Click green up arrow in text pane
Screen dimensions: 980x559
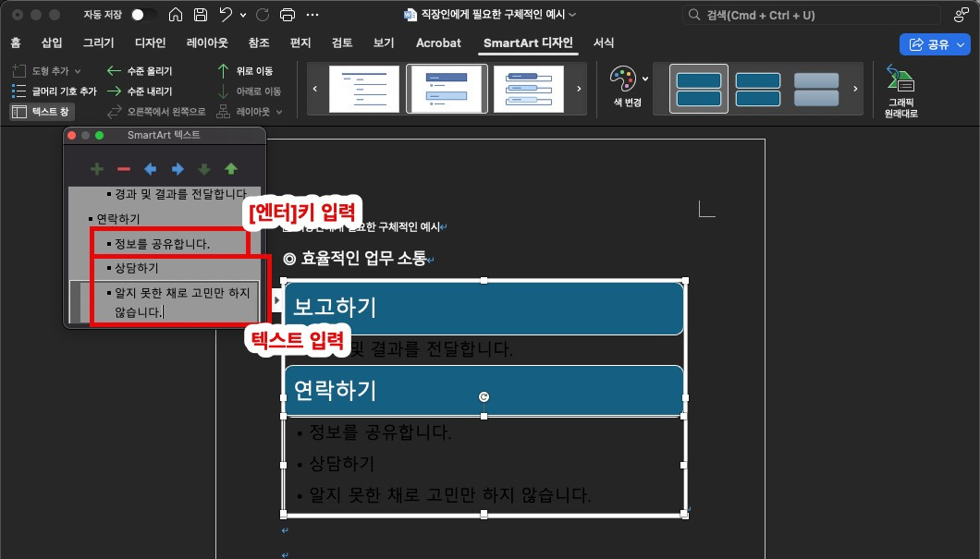pos(231,169)
